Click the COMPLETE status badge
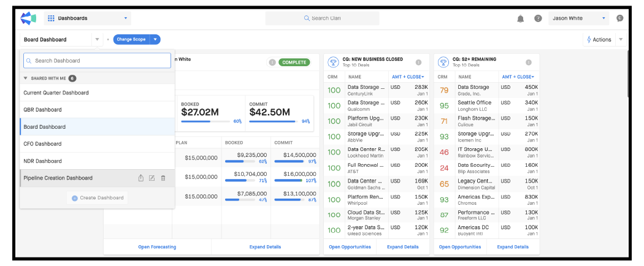This screenshot has height=266, width=644. tap(294, 63)
